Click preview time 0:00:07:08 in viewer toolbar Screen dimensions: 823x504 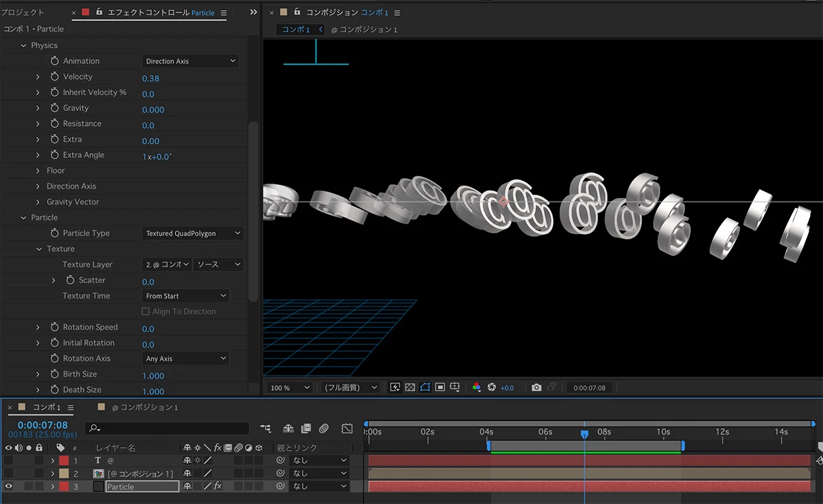(x=589, y=388)
